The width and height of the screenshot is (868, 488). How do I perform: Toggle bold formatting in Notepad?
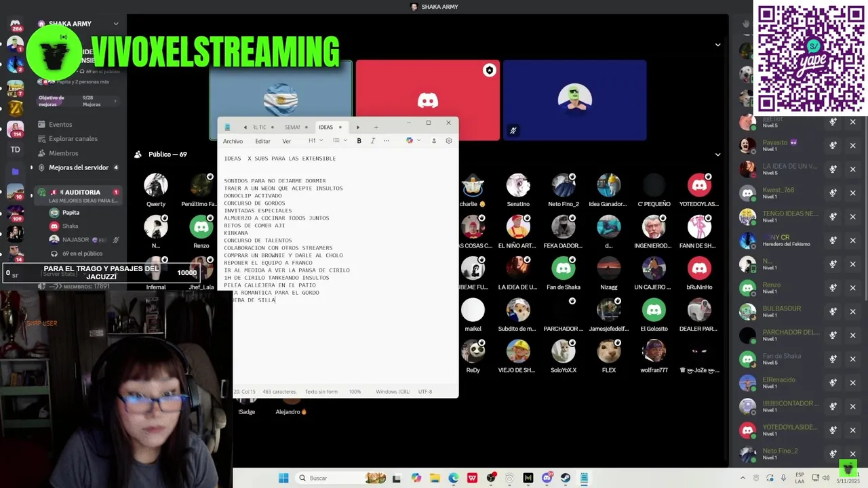click(x=359, y=141)
